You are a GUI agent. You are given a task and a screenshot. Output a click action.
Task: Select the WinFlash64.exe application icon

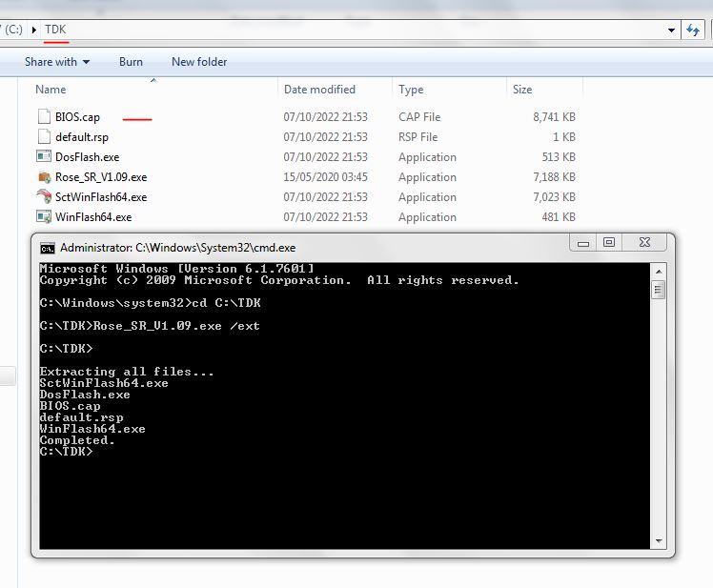44,216
